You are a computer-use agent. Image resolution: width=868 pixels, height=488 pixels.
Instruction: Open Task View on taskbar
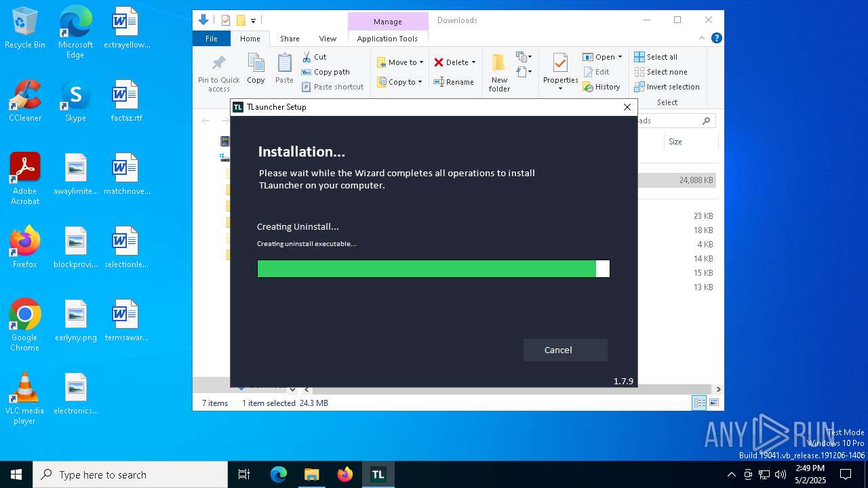pos(244,474)
